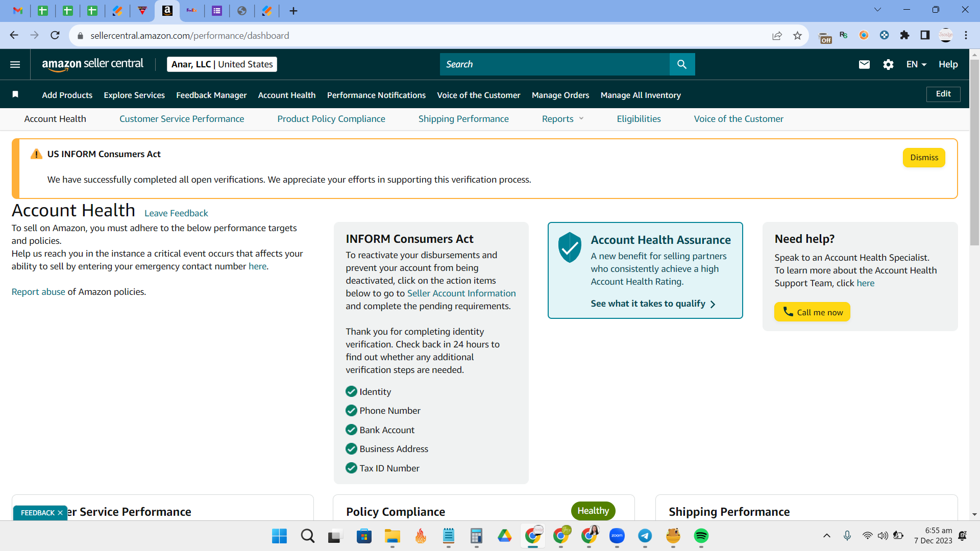This screenshot has width=980, height=551.
Task: Click the browser back arrow
Action: pyautogui.click(x=14, y=35)
